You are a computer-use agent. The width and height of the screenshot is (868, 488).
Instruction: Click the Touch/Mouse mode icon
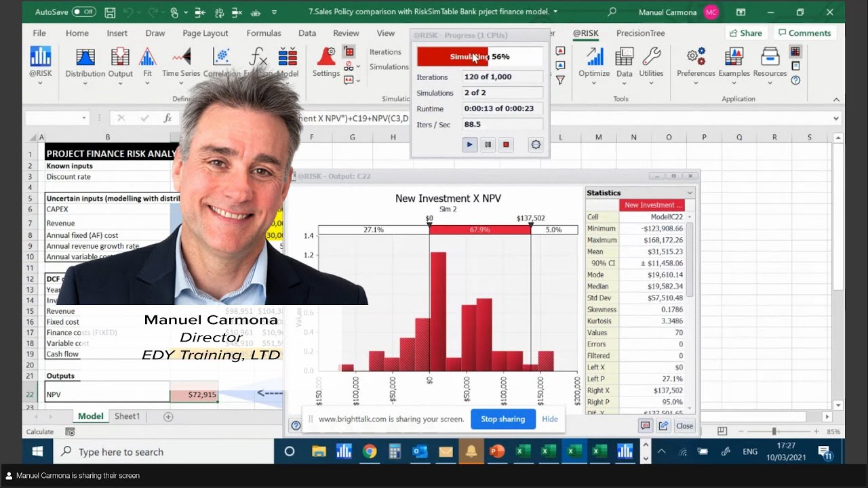(174, 12)
